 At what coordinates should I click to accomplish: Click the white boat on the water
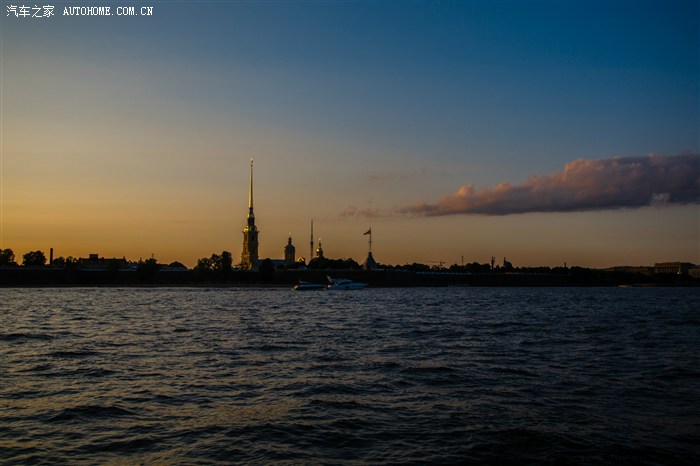point(346,284)
